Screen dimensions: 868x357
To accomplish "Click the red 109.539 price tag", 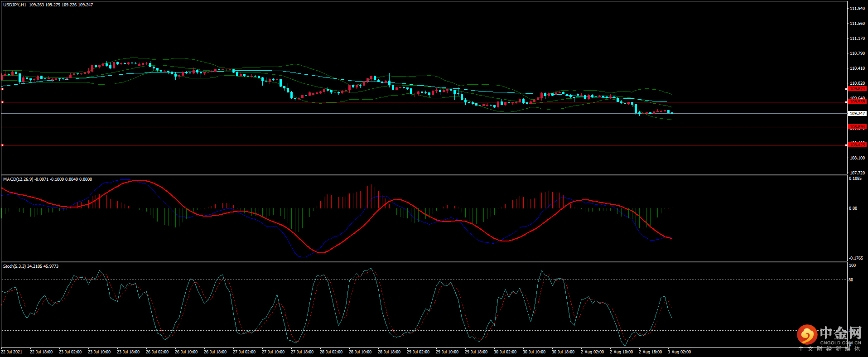I will coord(857,102).
